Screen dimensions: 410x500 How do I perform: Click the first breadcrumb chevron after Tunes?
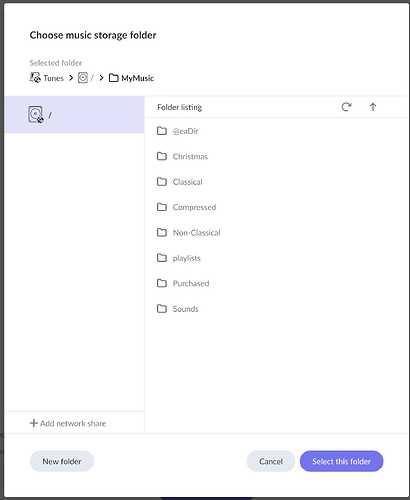(x=71, y=78)
